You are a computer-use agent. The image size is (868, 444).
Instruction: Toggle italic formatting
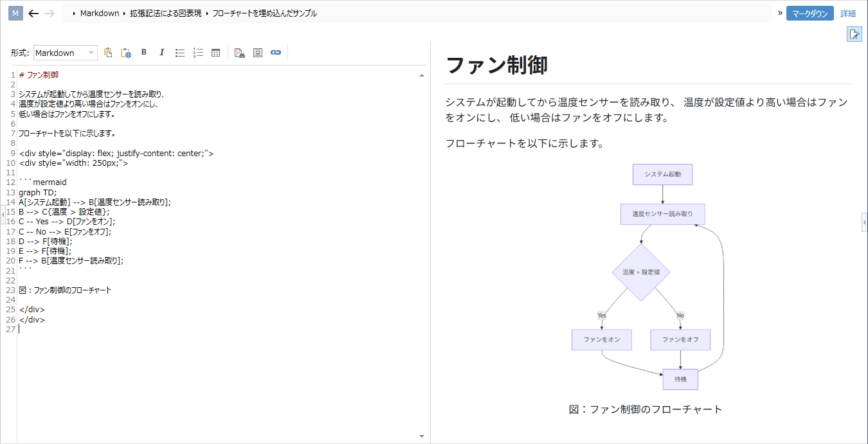(x=162, y=53)
